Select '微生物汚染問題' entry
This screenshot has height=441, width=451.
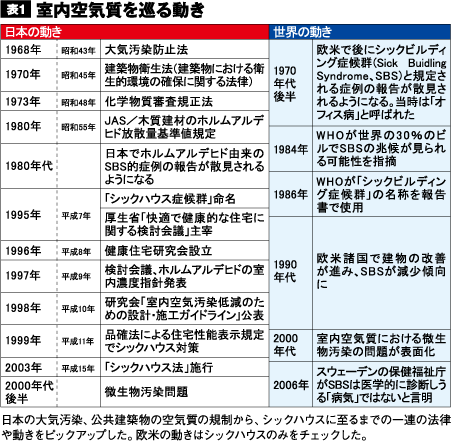(185, 392)
